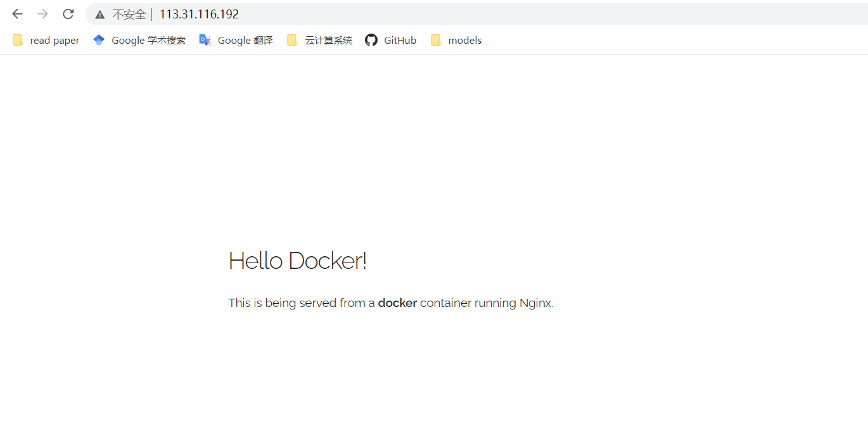868x430 pixels.
Task: Open the Google 学术搜索 bookmark text
Action: 148,41
